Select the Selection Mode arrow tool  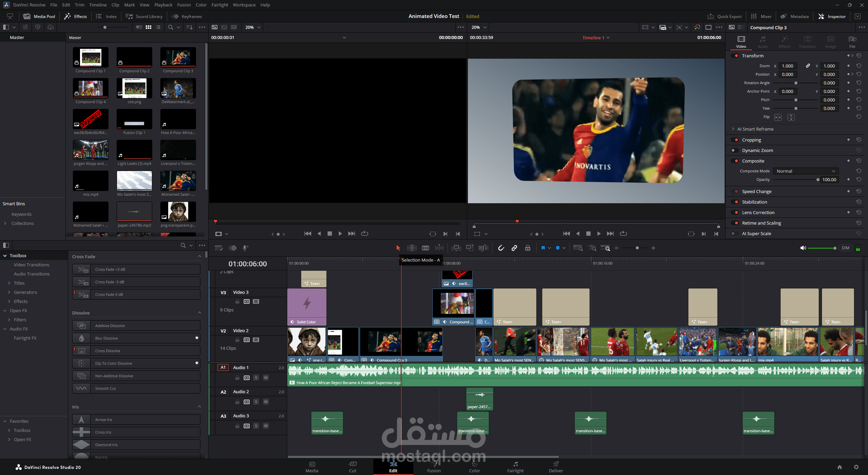pyautogui.click(x=398, y=248)
